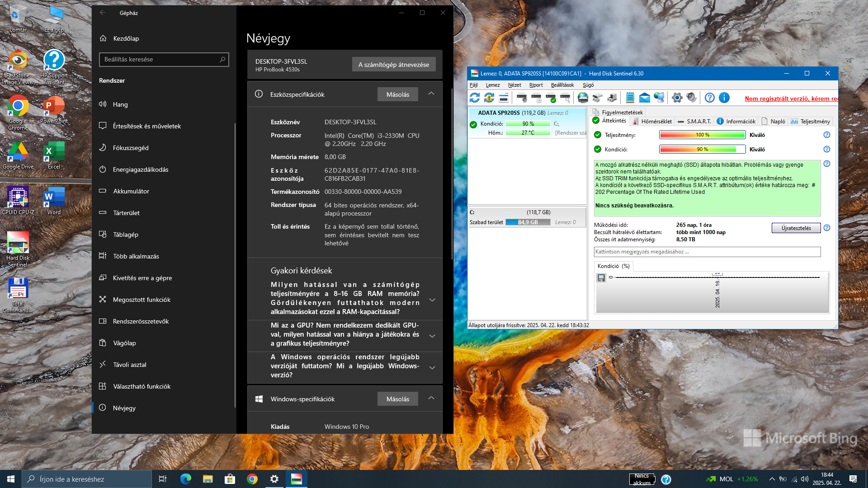Click the speaker sound icon in Sentinel toolbar
868x488 pixels.
[x=691, y=98]
